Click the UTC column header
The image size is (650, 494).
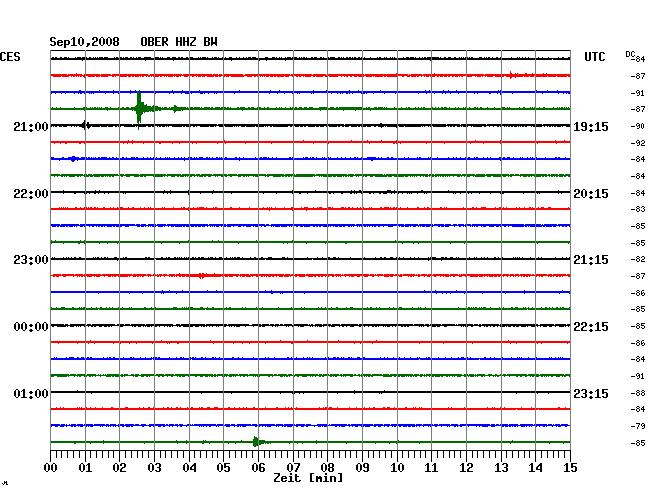[x=594, y=57]
